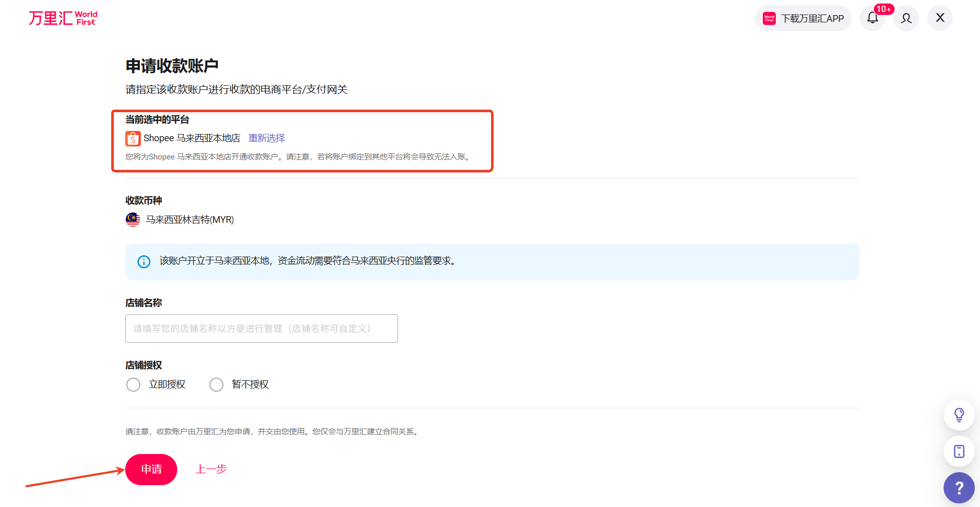Click the orange Shopee platform icon
The height and width of the screenshot is (507, 980).
pyautogui.click(x=133, y=138)
